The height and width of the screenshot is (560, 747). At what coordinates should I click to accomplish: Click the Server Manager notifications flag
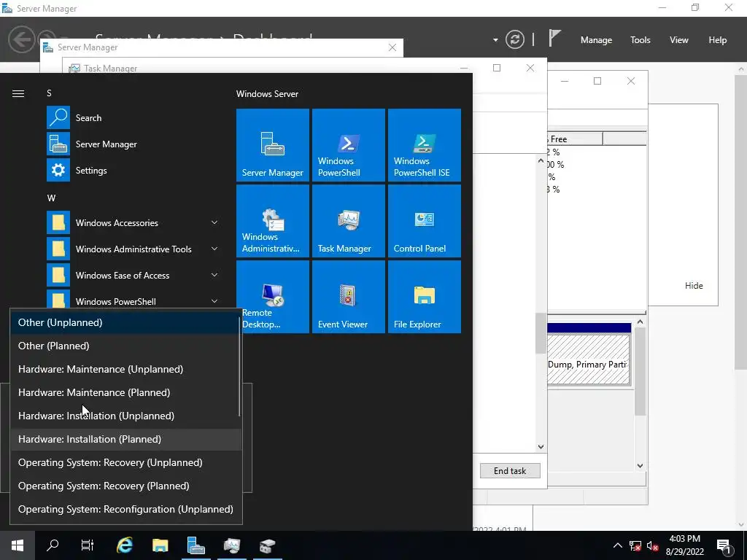[554, 38]
